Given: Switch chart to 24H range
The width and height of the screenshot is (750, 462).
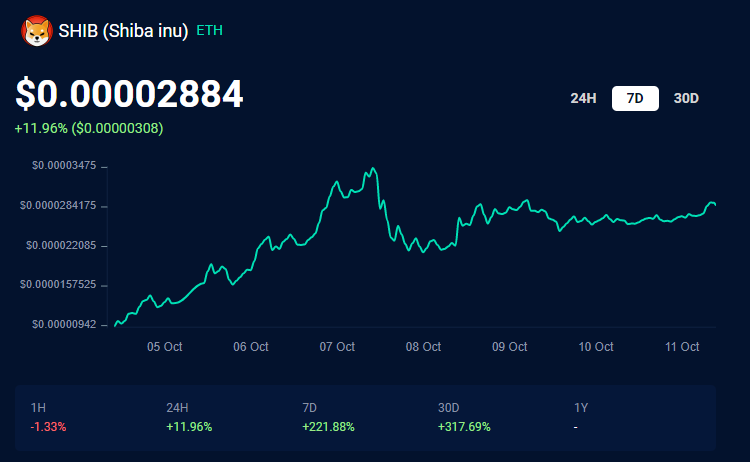Looking at the screenshot, I should coord(583,99).
